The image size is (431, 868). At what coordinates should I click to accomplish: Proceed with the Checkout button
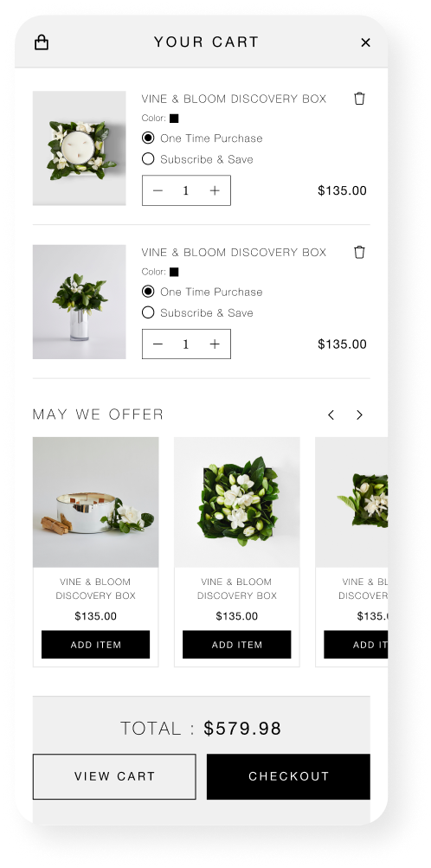coord(288,776)
